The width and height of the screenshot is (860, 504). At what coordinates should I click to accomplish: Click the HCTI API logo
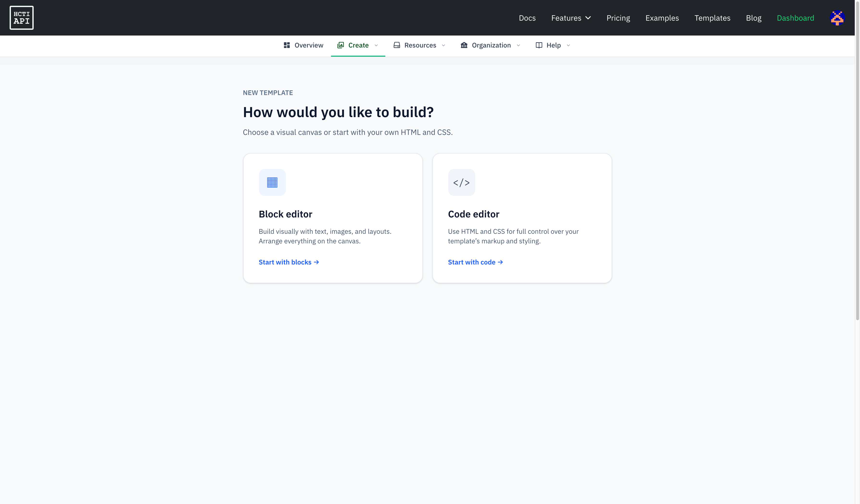click(x=22, y=18)
